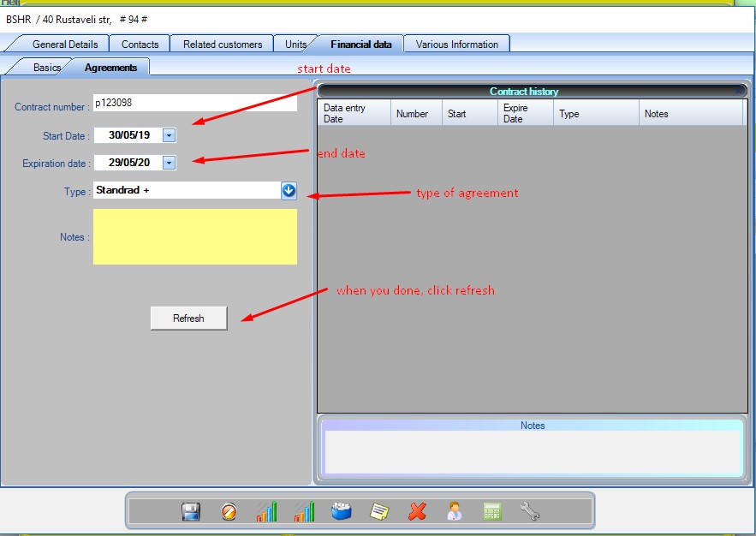Open the green calculator icon

492,512
